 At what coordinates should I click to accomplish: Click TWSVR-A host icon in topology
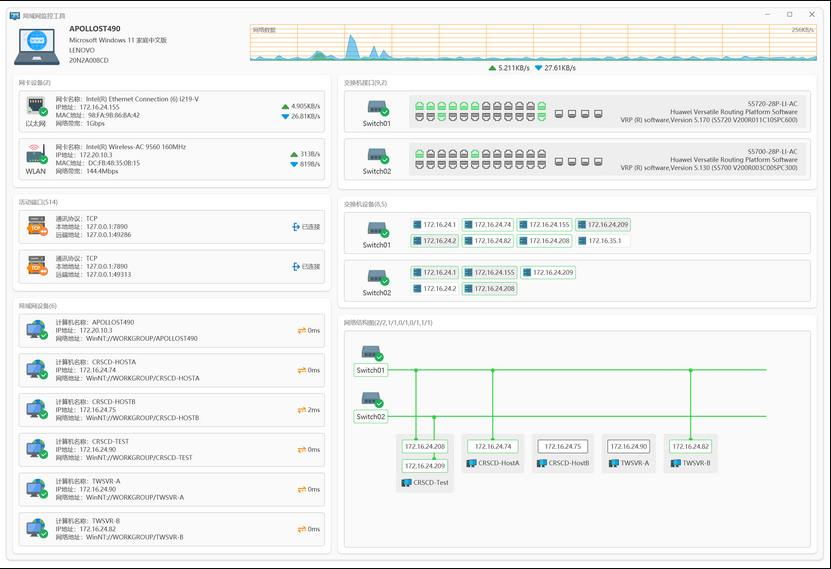click(x=614, y=463)
